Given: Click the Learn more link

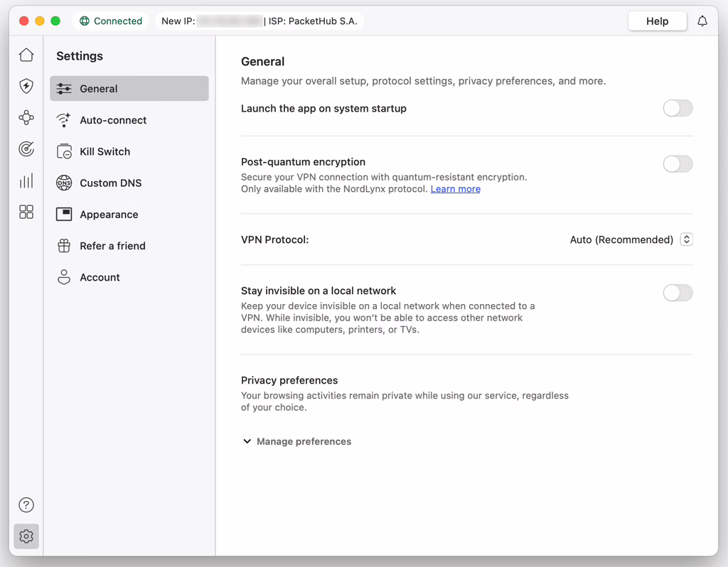Looking at the screenshot, I should pos(455,188).
